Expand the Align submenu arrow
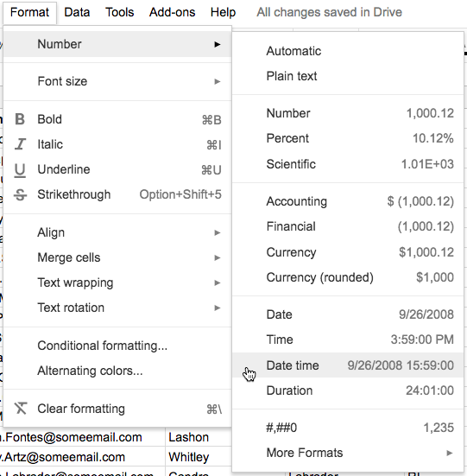The image size is (467, 476). pos(218,232)
